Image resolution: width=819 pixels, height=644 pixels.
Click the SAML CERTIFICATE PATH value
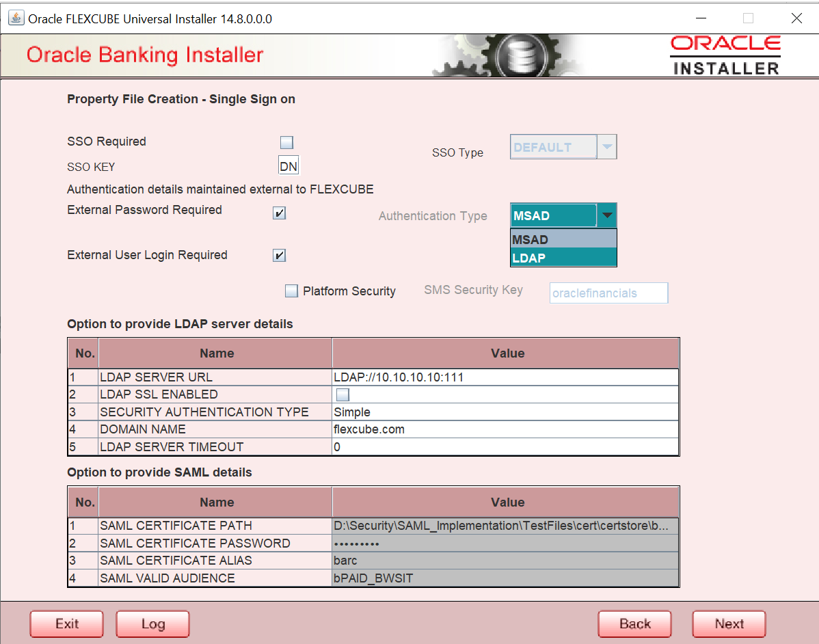(505, 526)
